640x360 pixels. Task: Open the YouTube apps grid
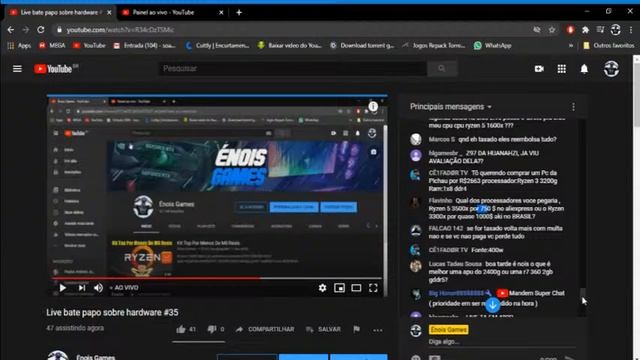[562, 69]
